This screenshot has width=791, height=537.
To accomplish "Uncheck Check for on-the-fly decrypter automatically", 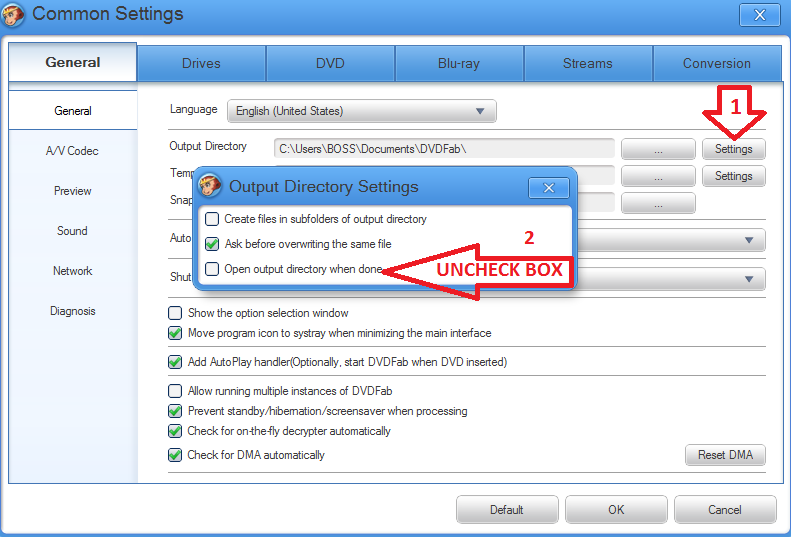I will point(175,431).
